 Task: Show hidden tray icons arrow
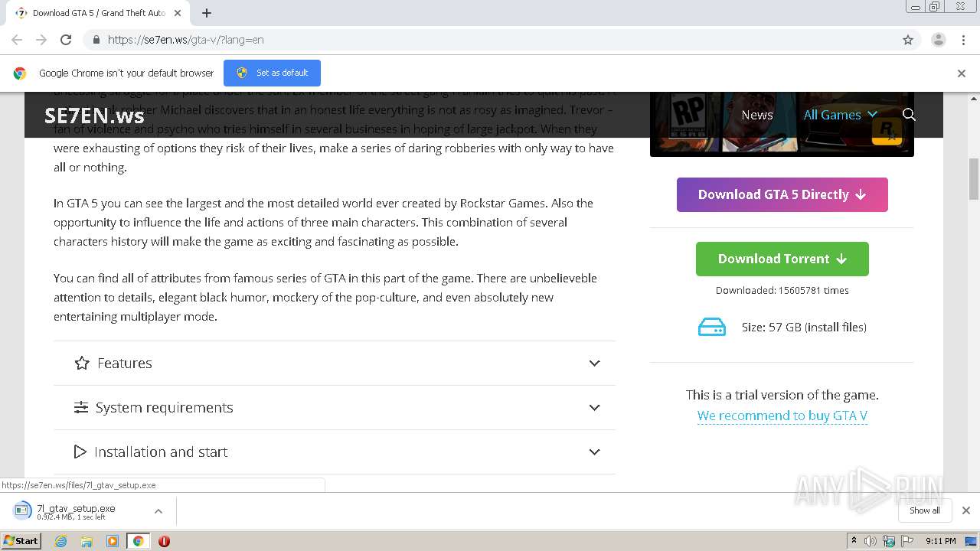click(854, 541)
